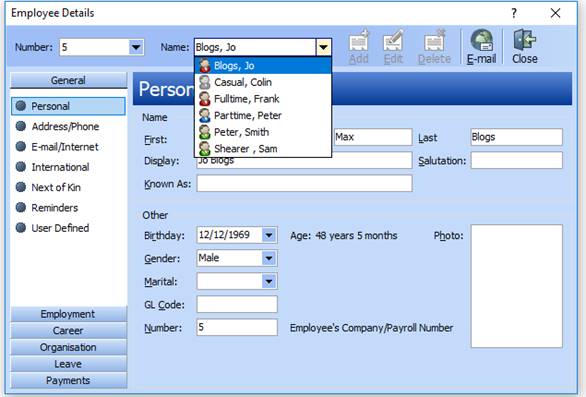Screen dimensions: 586x397
Task: Click the GL Code input field
Action: [x=237, y=304]
